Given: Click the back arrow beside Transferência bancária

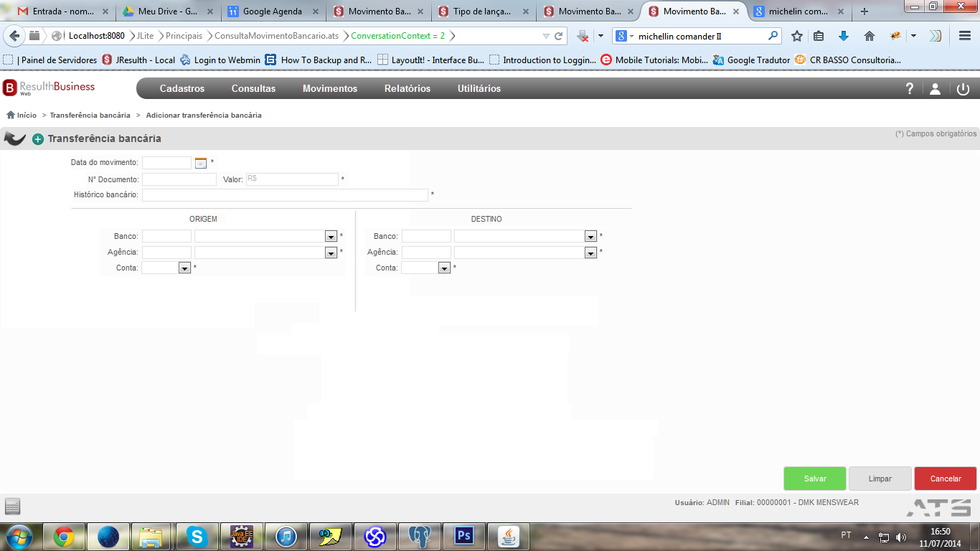Looking at the screenshot, I should pyautogui.click(x=15, y=138).
